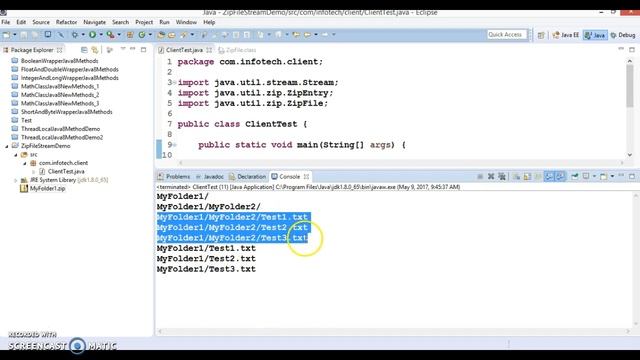Click the Run green play button
The width and height of the screenshot is (640, 360).
(93, 35)
